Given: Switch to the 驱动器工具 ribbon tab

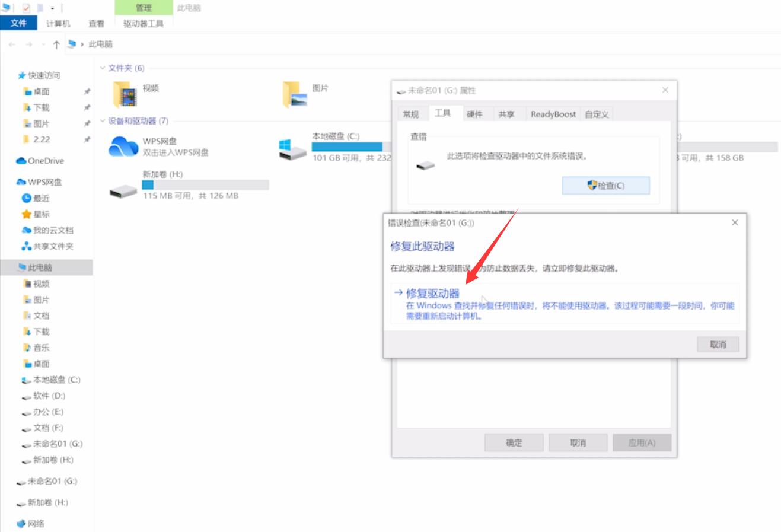Looking at the screenshot, I should pos(144,24).
